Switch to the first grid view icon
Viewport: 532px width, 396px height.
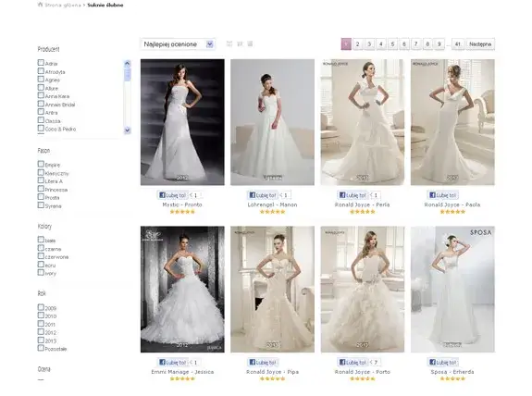coord(229,43)
